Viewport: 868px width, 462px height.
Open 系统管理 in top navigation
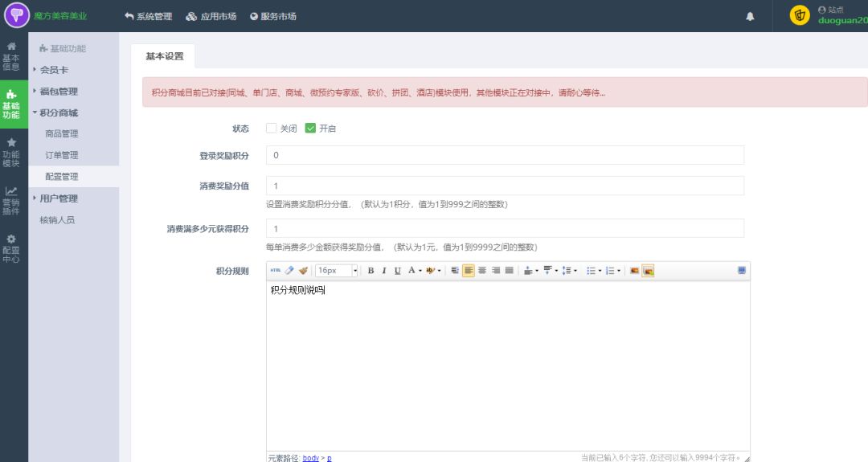click(149, 17)
